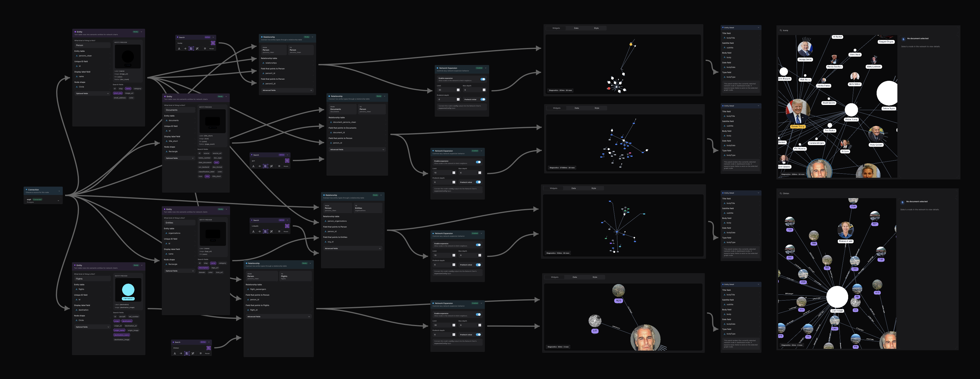The height and width of the screenshot is (379, 980).
Task: Open the sliders icon in the trump Search node
Action: click(x=205, y=48)
